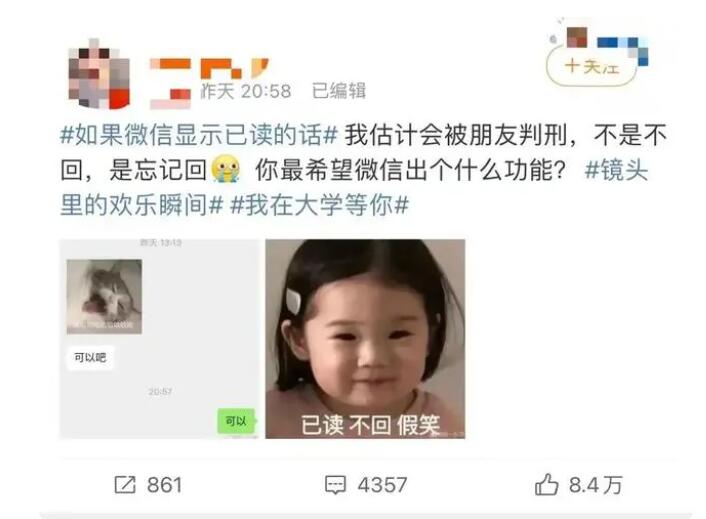Viewport: 706px width, 519px height.
Task: Click the repost share icon
Action: (125, 485)
